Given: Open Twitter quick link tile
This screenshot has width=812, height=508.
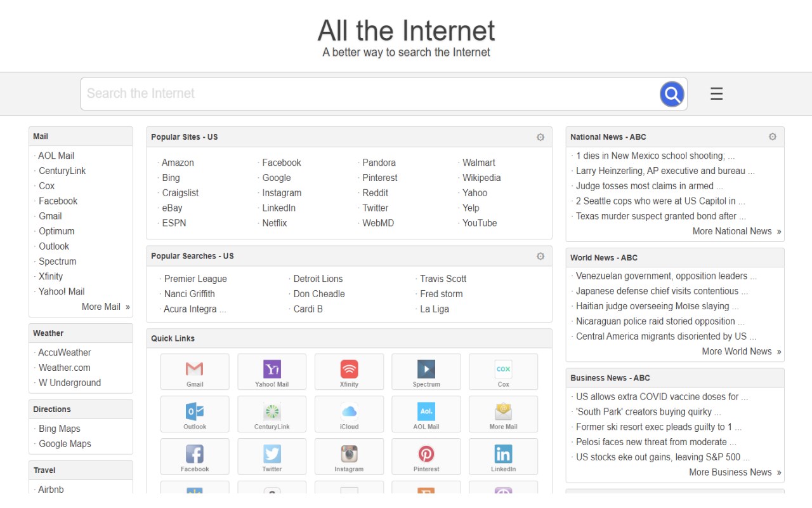Looking at the screenshot, I should [272, 457].
